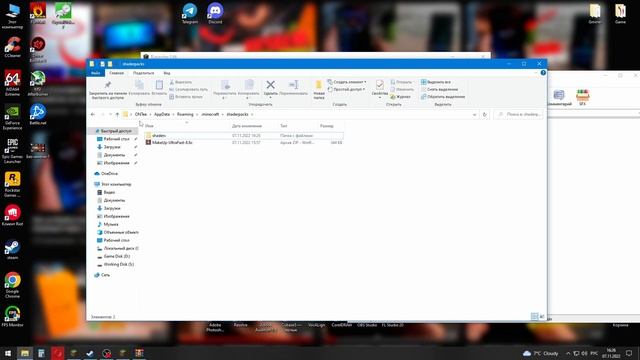The image size is (640, 360).
Task: Sort by the Date modified column header
Action: [247, 126]
